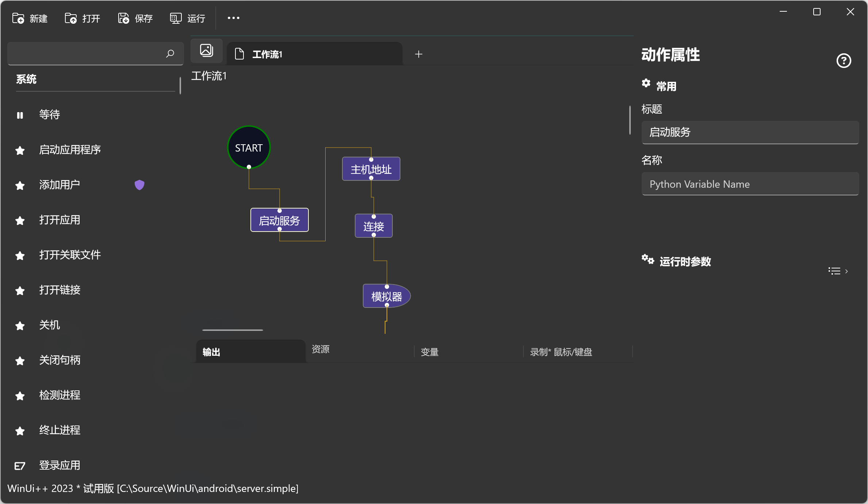Collapse the 系统 category in the sidebar
The image size is (868, 504).
click(26, 80)
